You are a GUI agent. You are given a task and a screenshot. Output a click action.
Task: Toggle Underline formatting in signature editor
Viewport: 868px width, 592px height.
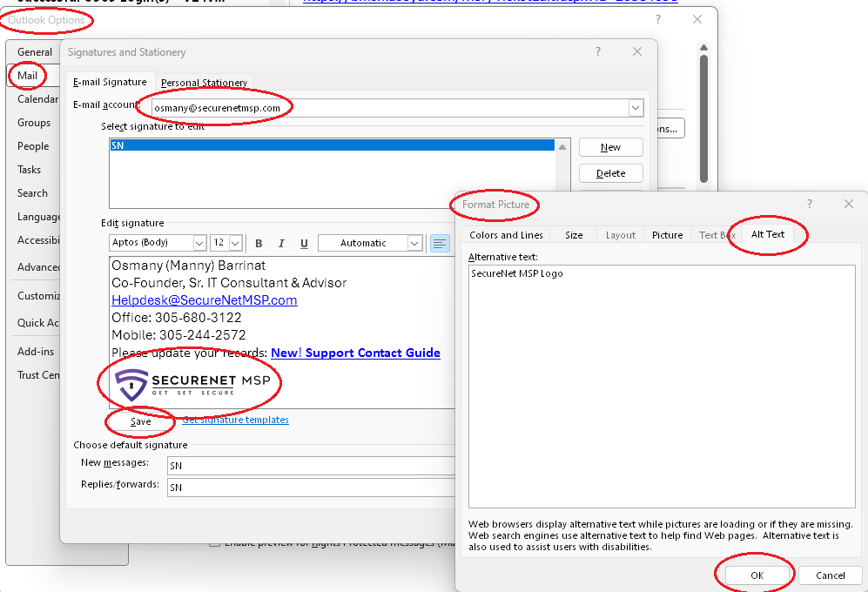pyautogui.click(x=304, y=243)
